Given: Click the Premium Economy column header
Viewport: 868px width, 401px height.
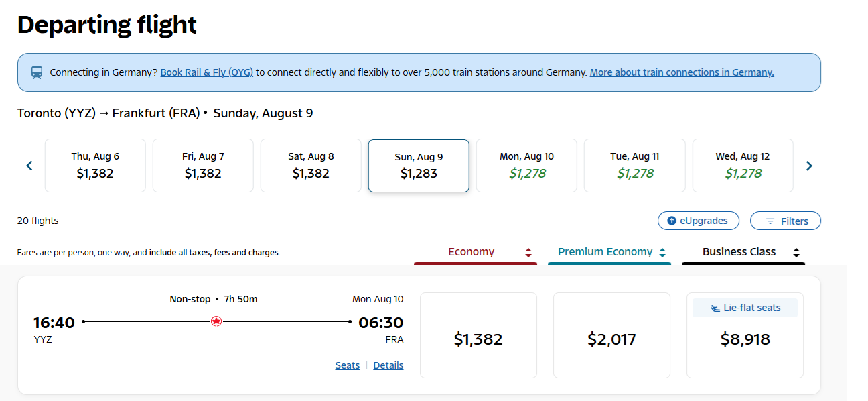Looking at the screenshot, I should tap(609, 253).
